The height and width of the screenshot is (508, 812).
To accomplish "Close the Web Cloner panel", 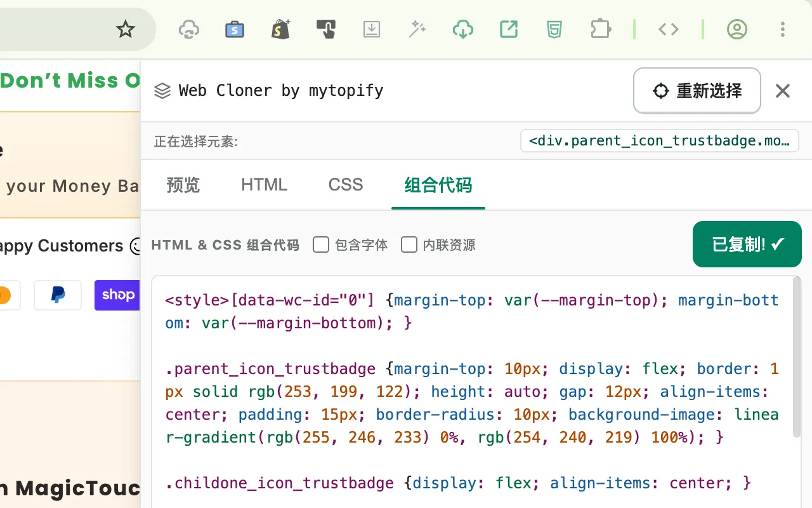I will click(x=783, y=91).
